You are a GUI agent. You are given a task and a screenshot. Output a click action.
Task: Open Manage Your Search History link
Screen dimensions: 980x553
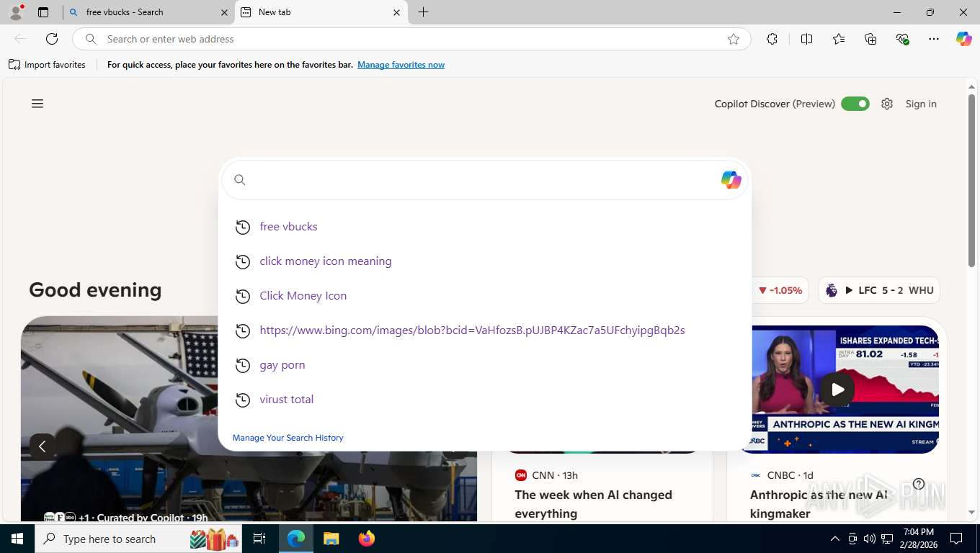(x=288, y=438)
